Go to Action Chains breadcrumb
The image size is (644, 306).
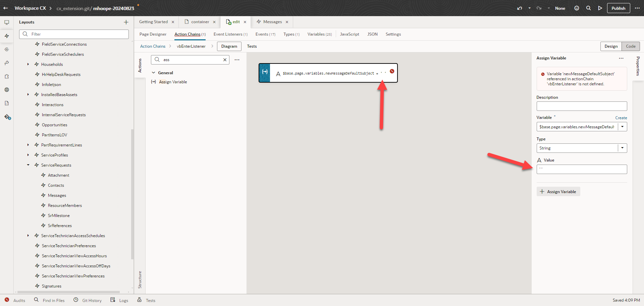pyautogui.click(x=153, y=46)
